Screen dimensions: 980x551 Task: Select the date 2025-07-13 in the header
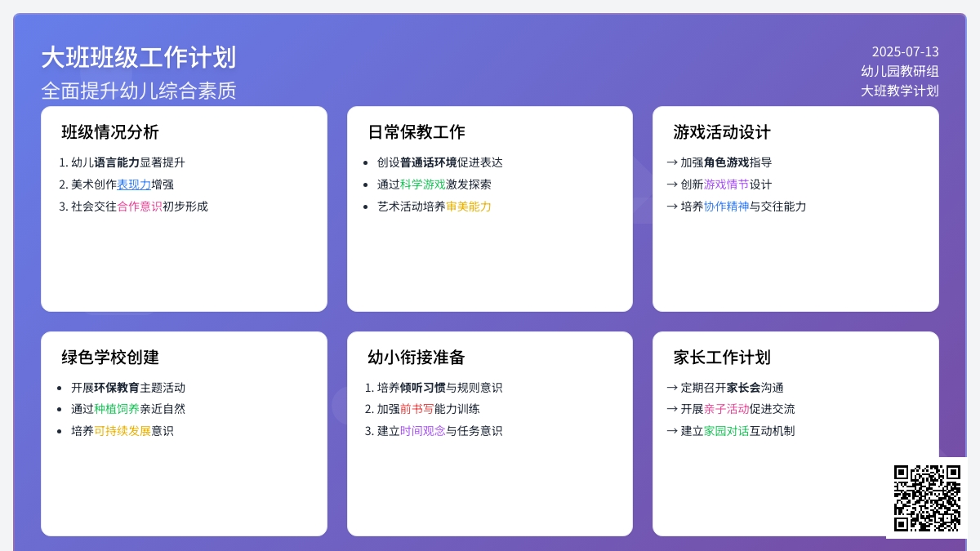click(x=904, y=51)
